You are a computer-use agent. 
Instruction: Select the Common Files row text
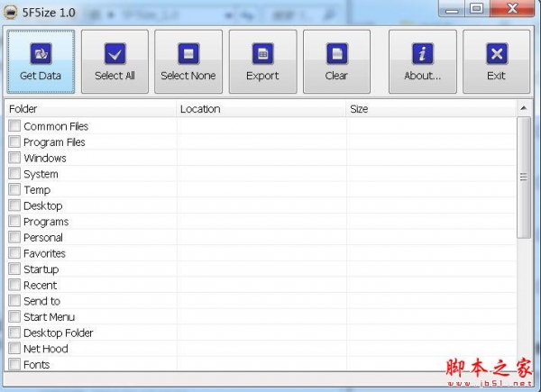tap(56, 126)
